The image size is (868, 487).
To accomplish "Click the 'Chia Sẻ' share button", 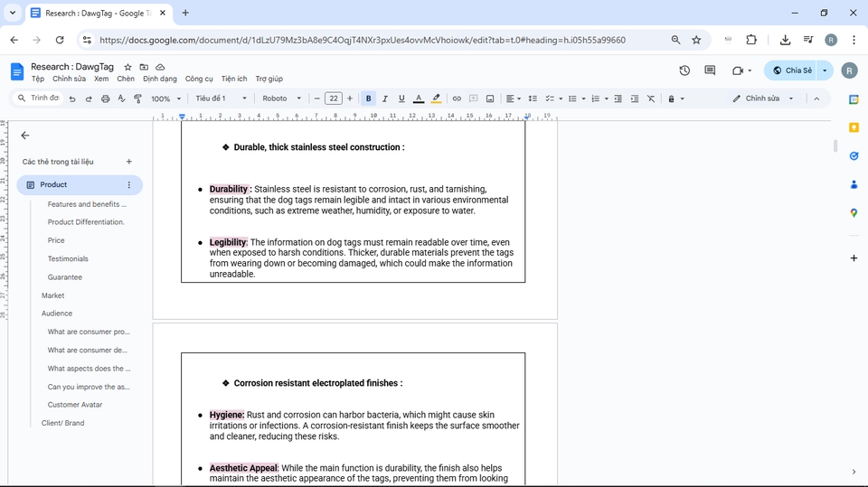I will coord(792,70).
